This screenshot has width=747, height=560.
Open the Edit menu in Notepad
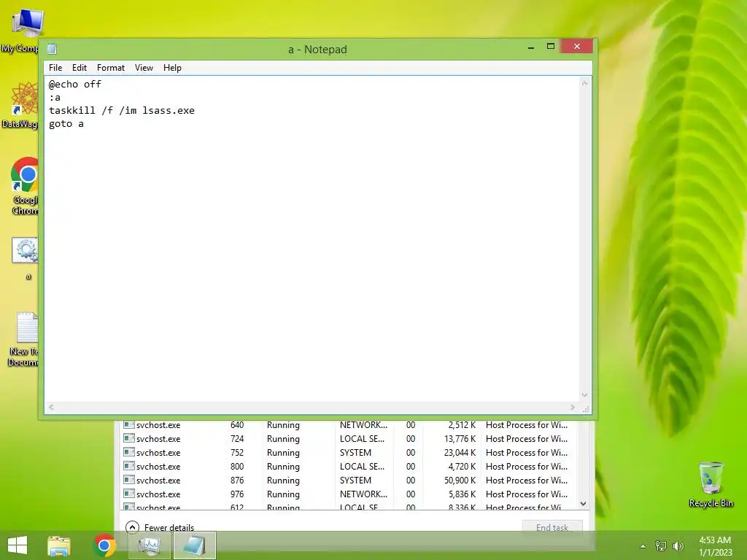[x=79, y=68]
